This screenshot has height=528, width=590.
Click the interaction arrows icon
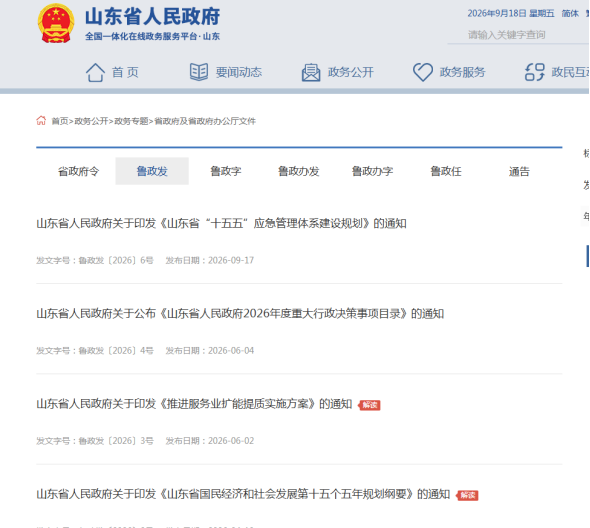[535, 72]
